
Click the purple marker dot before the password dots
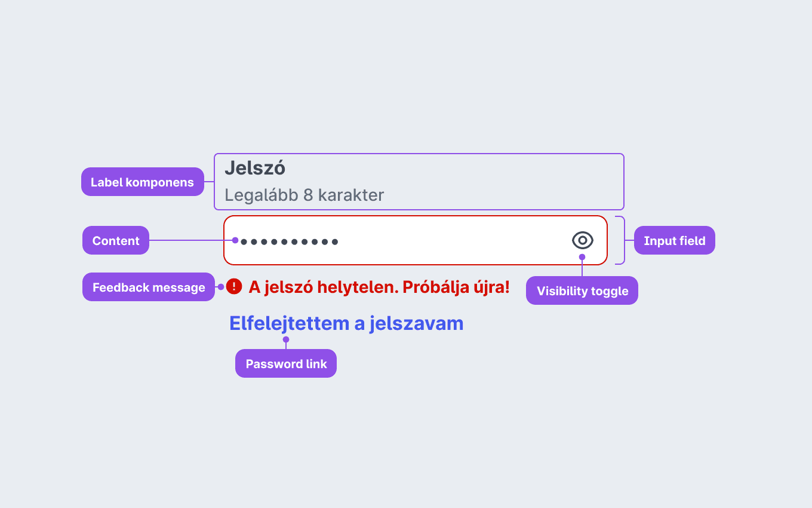click(x=235, y=240)
